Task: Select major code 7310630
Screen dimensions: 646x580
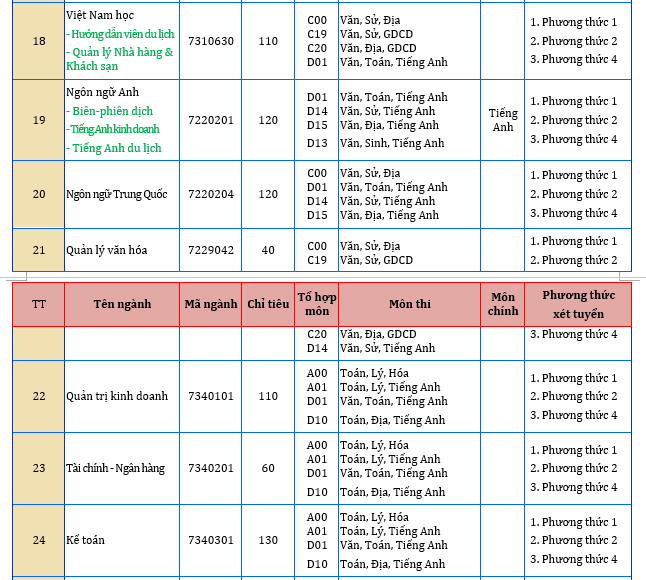Action: pyautogui.click(x=211, y=41)
